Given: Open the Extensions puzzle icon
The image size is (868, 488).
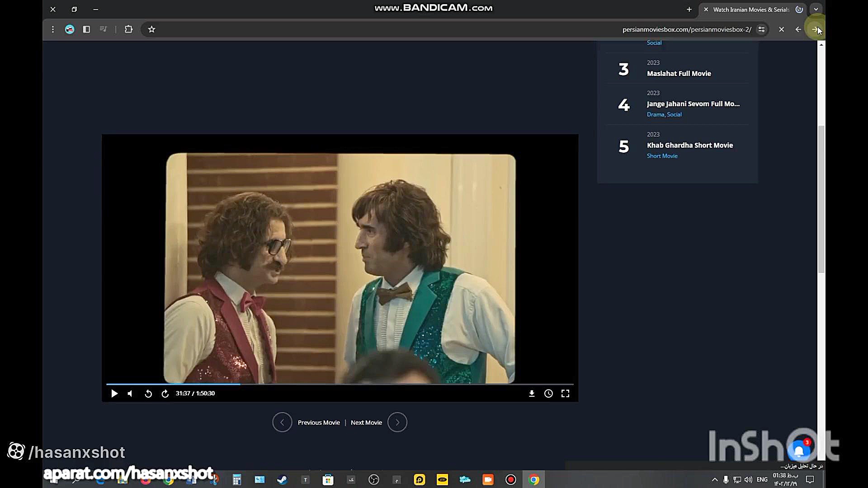Looking at the screenshot, I should [x=128, y=29].
